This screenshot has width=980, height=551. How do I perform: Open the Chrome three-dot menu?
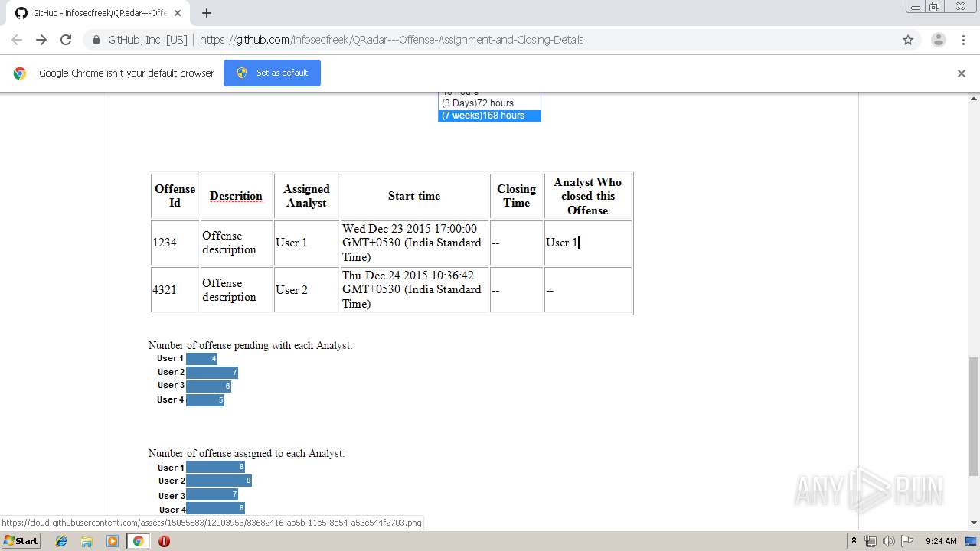[x=963, y=40]
